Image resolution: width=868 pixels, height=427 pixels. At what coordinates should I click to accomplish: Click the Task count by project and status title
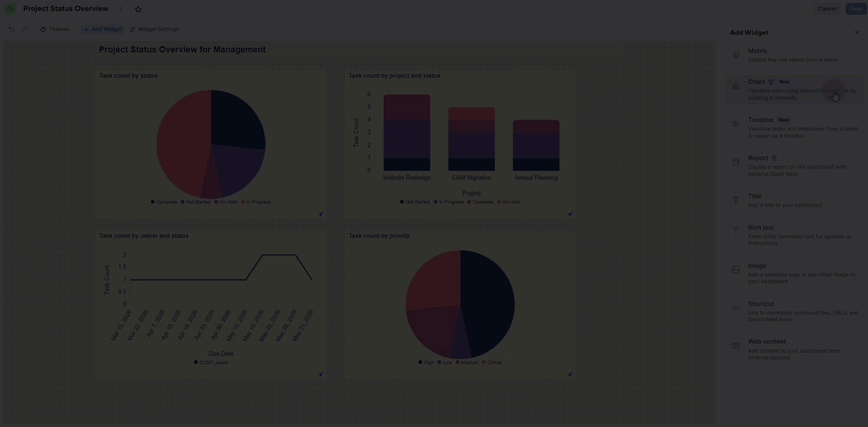(x=394, y=76)
